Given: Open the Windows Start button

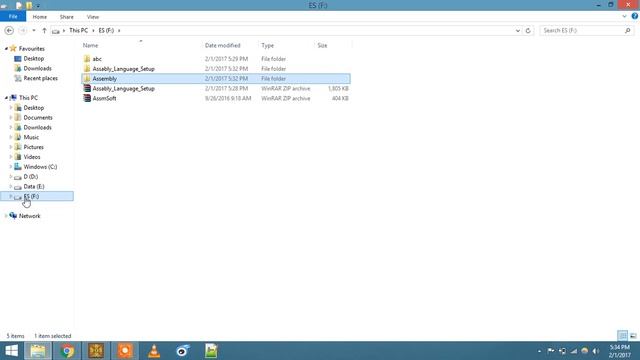Looking at the screenshot, I should click(x=11, y=351).
